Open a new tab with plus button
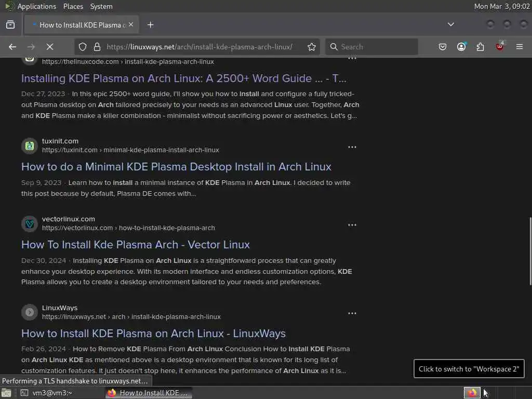Viewport: 532px width, 399px height. [x=151, y=25]
